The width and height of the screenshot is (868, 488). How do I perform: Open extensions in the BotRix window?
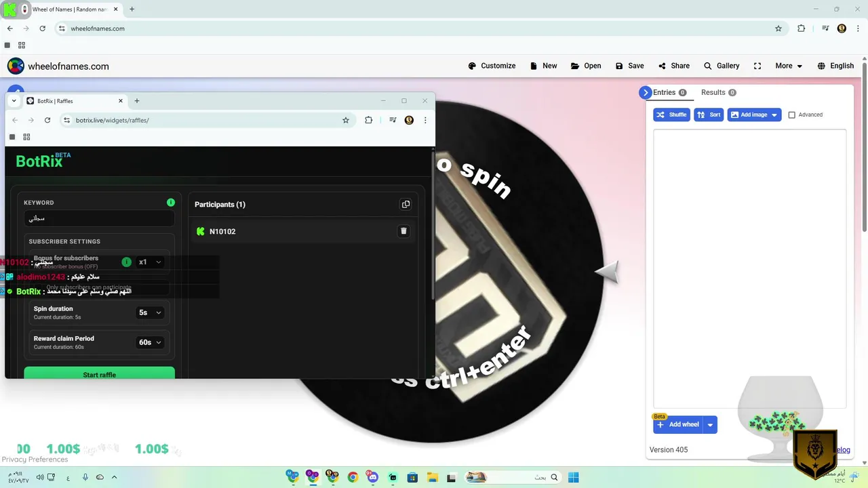[368, 120]
